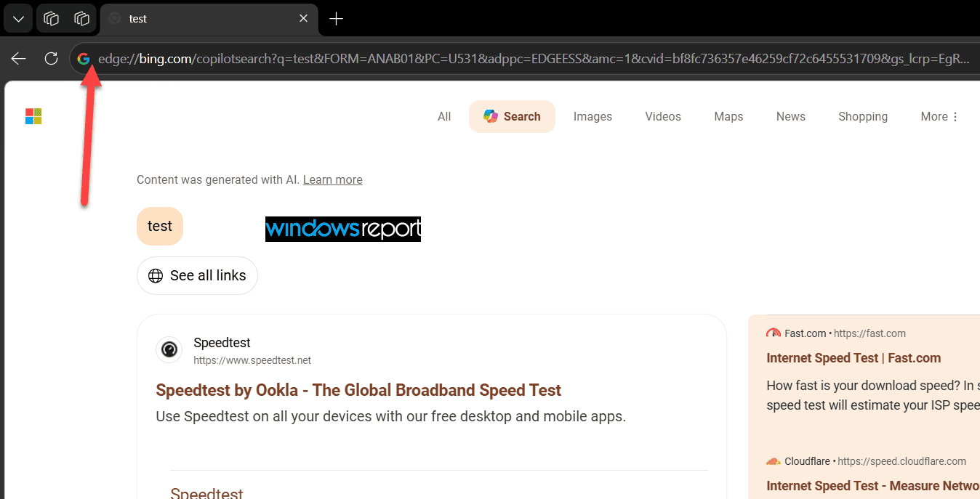Click the Fast.com favicon icon
The width and height of the screenshot is (980, 499).
click(x=774, y=333)
